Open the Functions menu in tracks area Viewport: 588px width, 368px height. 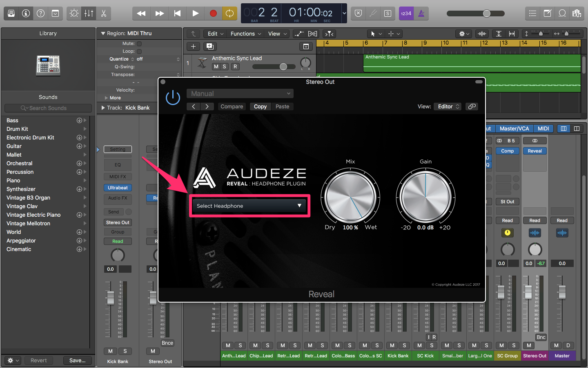click(245, 34)
